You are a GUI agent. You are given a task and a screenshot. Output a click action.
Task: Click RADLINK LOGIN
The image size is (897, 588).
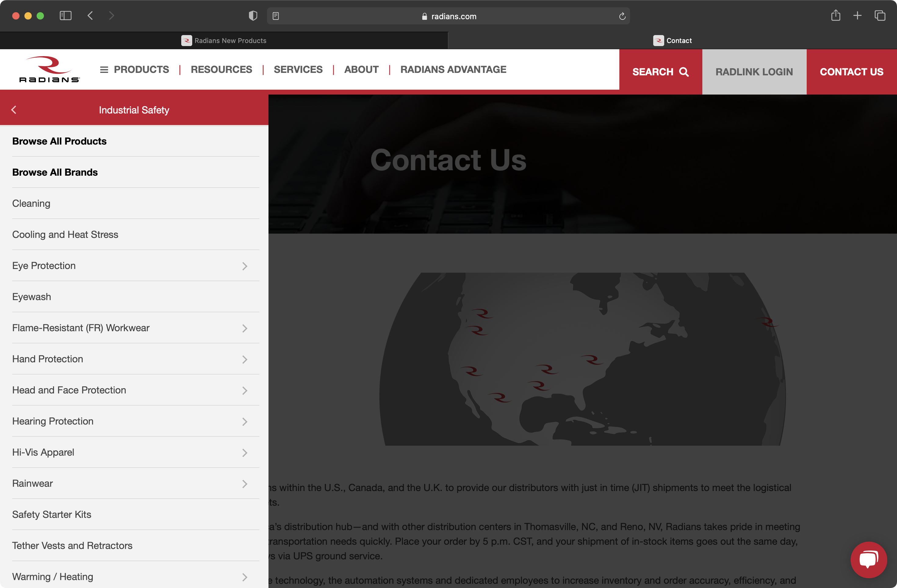[x=754, y=72]
